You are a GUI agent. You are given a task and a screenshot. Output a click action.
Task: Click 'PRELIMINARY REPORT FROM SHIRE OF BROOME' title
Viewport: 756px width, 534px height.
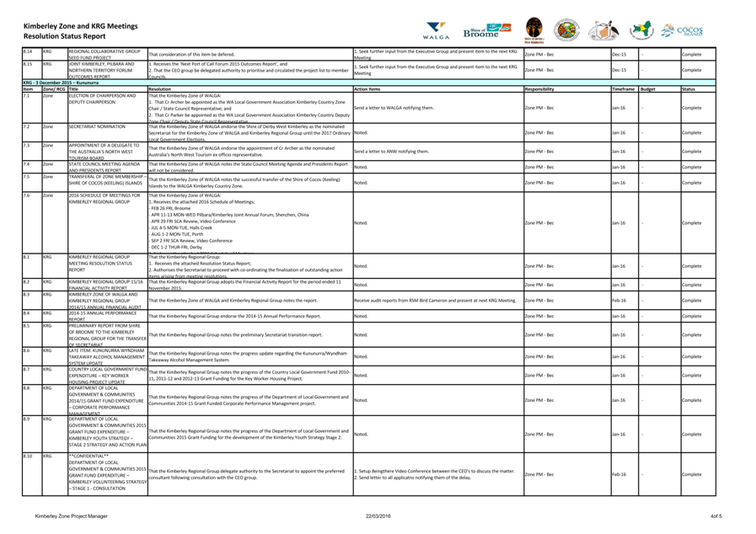107,335
